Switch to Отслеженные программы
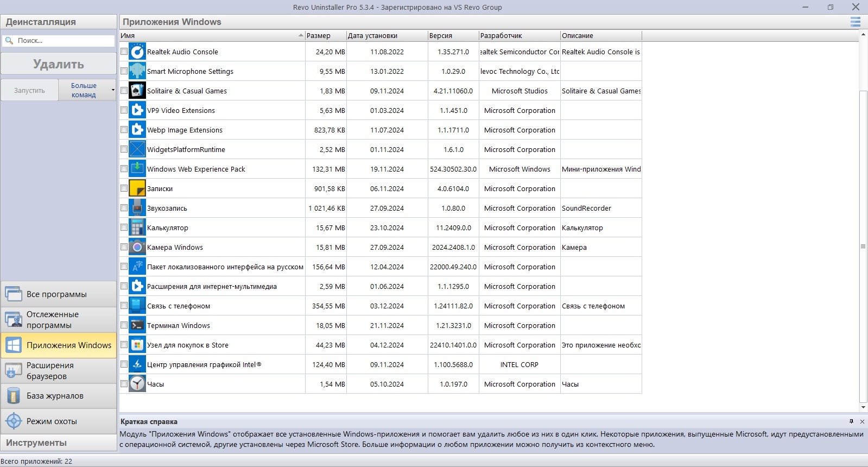The image size is (868, 467). (x=59, y=320)
